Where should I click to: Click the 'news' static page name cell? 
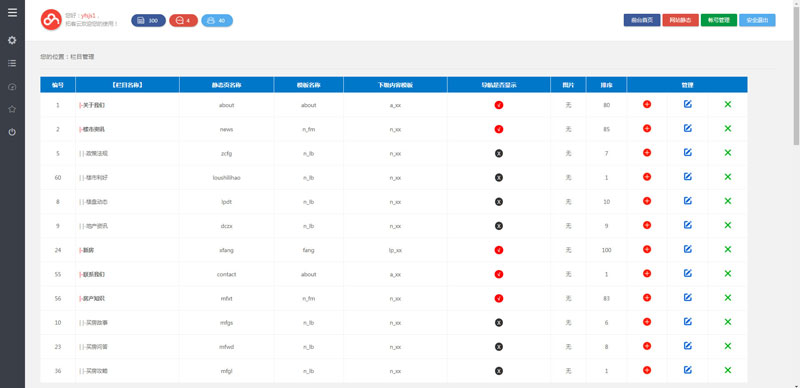click(227, 130)
